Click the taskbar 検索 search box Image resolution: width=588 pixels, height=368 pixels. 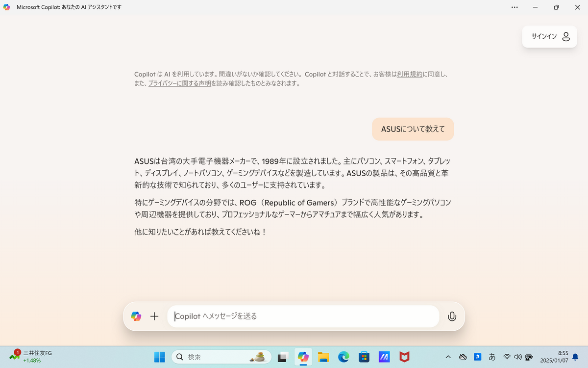pyautogui.click(x=222, y=357)
